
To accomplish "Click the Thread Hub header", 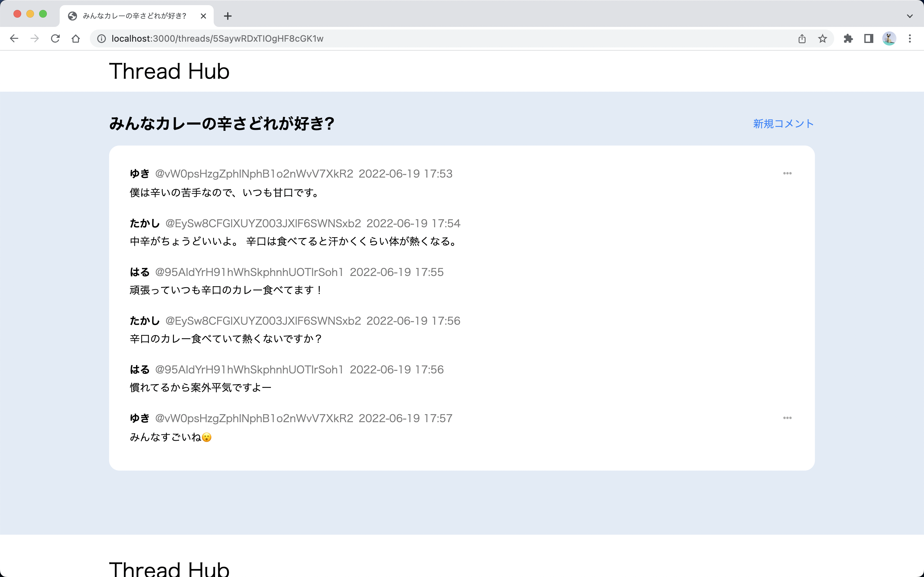I will coord(168,71).
